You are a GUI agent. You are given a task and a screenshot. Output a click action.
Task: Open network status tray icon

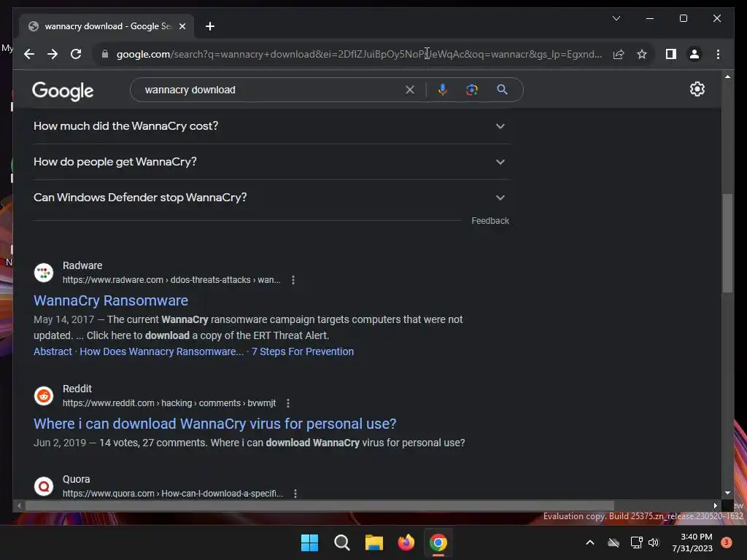(636, 542)
